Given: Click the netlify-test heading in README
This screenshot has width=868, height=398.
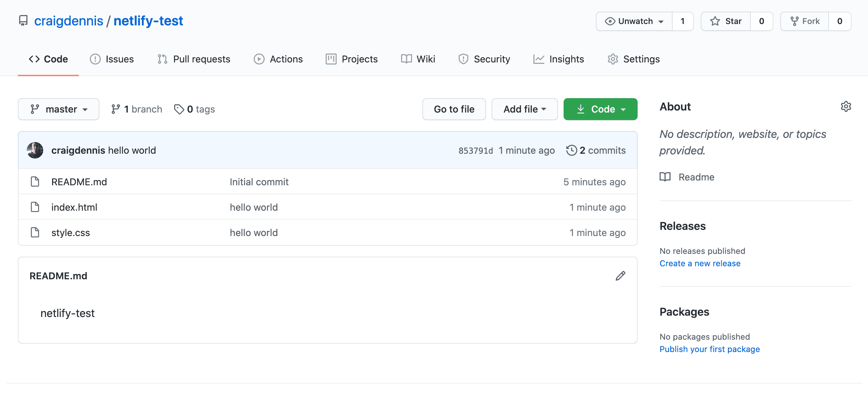Looking at the screenshot, I should point(68,313).
